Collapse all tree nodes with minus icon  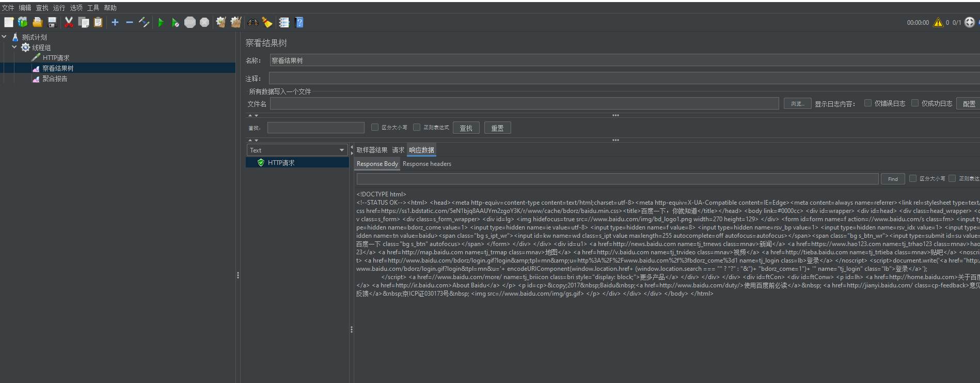coord(130,22)
